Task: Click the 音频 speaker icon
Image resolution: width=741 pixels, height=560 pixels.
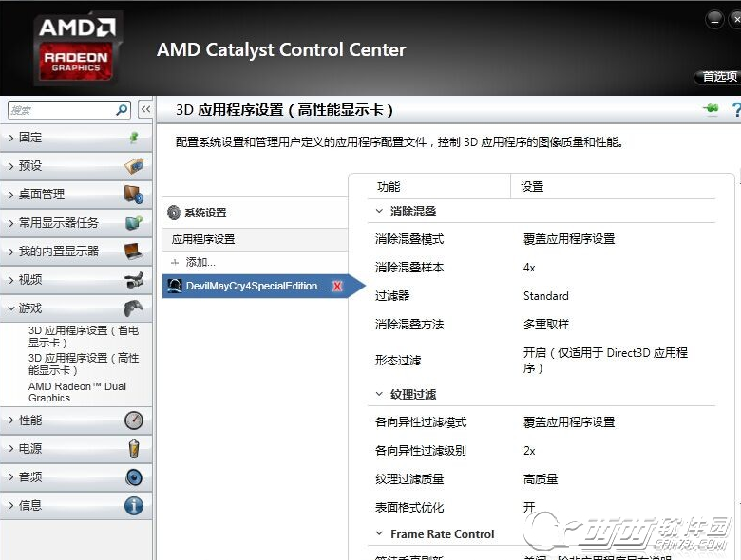Action: click(x=134, y=477)
